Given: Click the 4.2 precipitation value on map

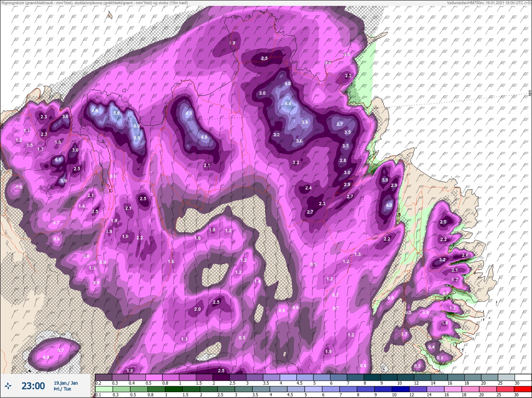Looking at the screenshot, I should [389, 205].
